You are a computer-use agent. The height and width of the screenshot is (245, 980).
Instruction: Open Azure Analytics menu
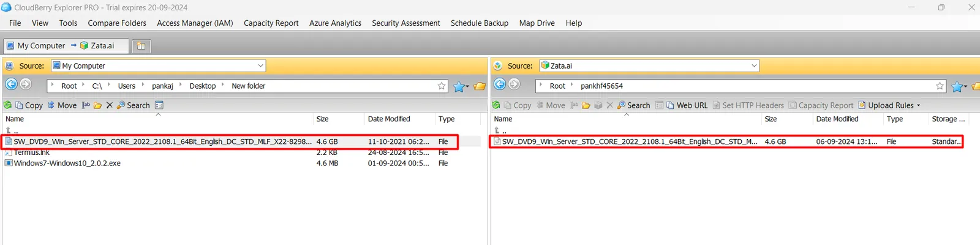pos(335,23)
